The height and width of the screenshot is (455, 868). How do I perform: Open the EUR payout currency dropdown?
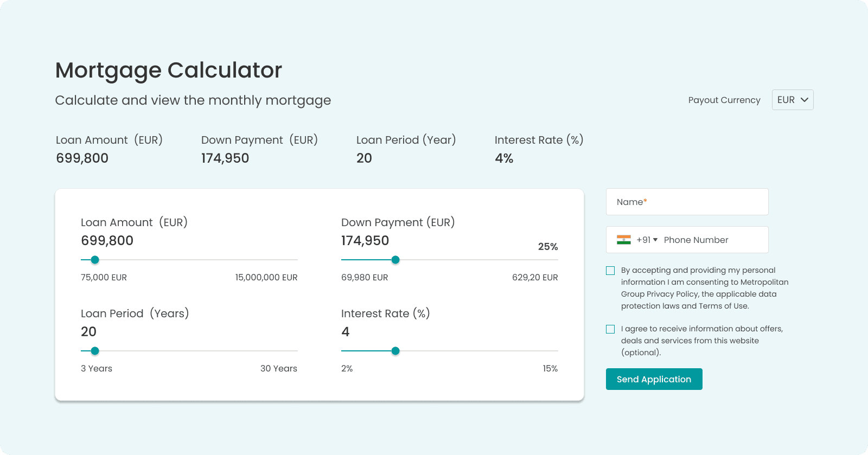(x=792, y=100)
